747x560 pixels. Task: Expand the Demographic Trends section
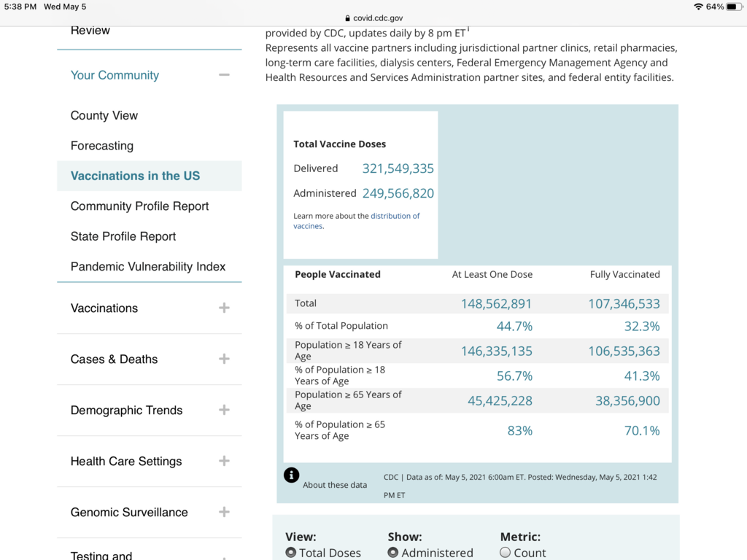pyautogui.click(x=127, y=410)
